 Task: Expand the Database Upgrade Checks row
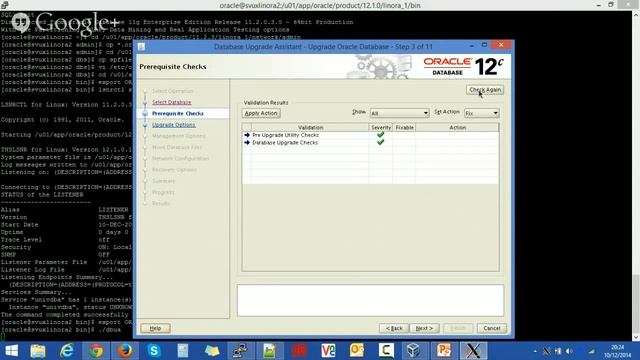click(247, 142)
